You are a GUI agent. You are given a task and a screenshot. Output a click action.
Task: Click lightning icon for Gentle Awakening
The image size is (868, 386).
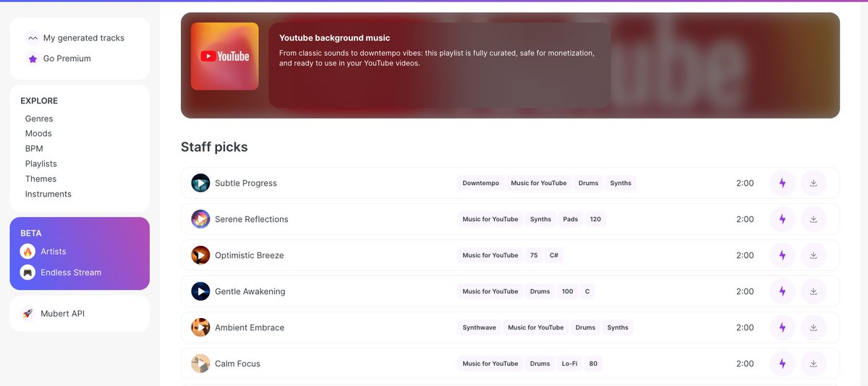(x=782, y=291)
